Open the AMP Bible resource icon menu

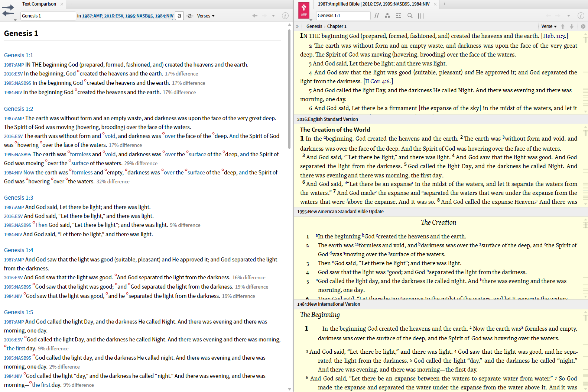[x=304, y=10]
